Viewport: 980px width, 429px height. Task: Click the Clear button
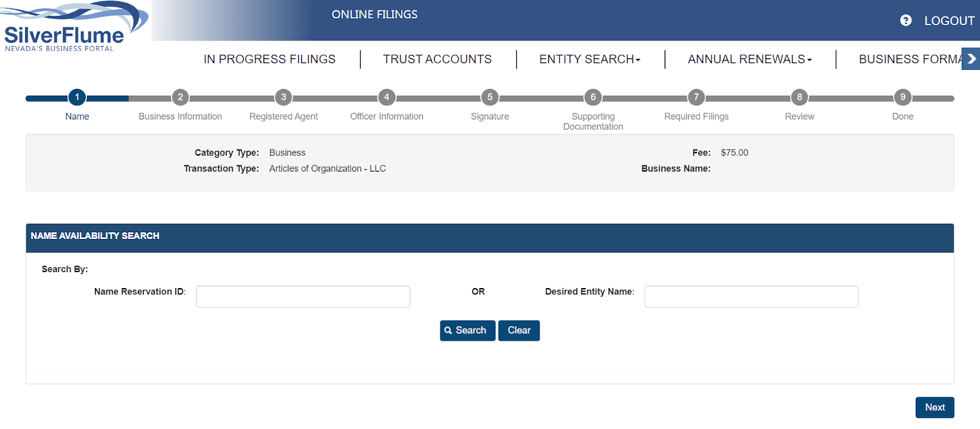pos(519,330)
